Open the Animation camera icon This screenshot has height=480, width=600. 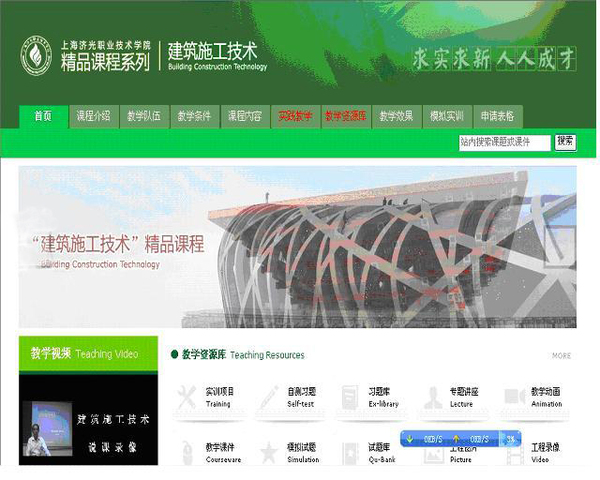514,397
